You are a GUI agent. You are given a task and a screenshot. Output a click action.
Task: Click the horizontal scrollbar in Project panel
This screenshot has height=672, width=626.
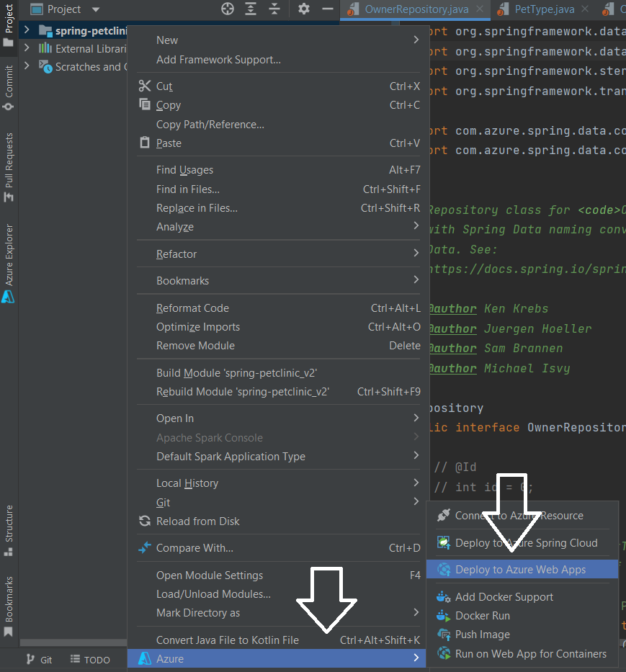coord(73,642)
